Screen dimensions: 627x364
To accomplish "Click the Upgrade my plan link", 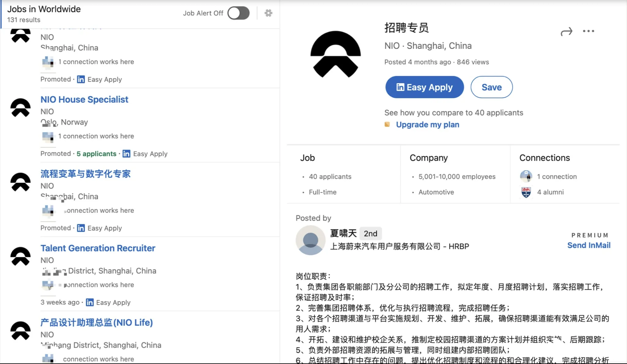I will 427,125.
